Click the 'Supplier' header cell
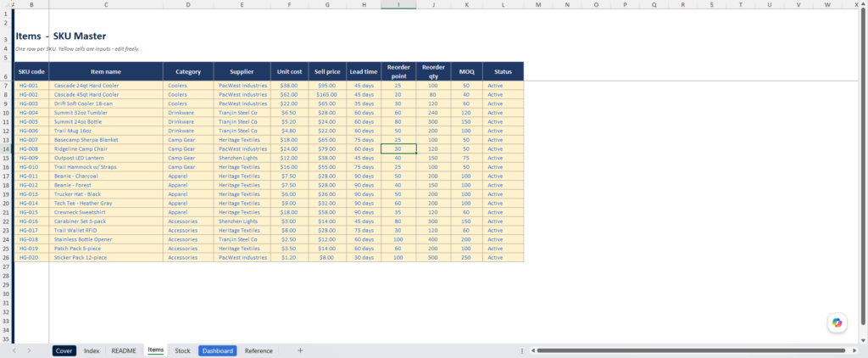This screenshot has height=358, width=868. (242, 71)
